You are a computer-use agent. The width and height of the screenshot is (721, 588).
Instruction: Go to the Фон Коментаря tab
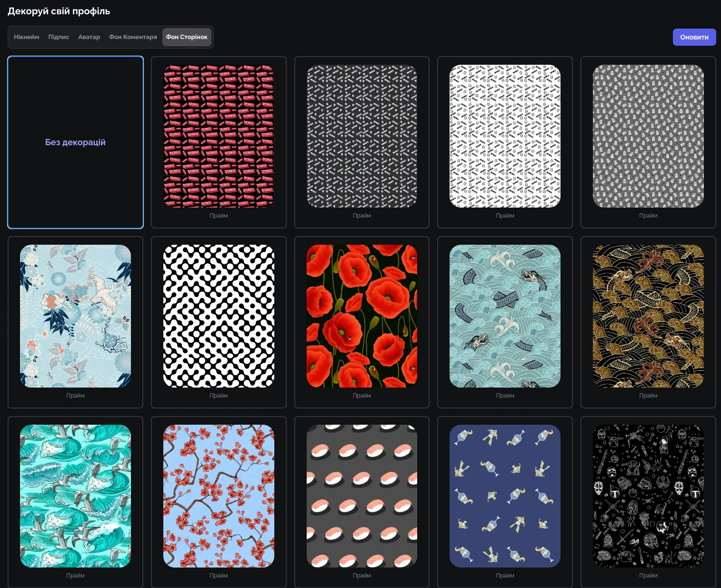click(133, 37)
